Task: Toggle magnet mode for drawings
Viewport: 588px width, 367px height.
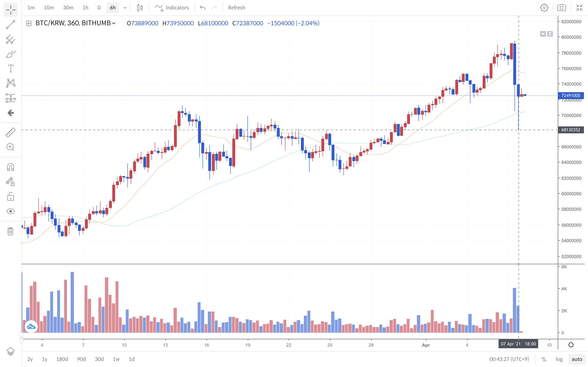Action: click(x=10, y=167)
